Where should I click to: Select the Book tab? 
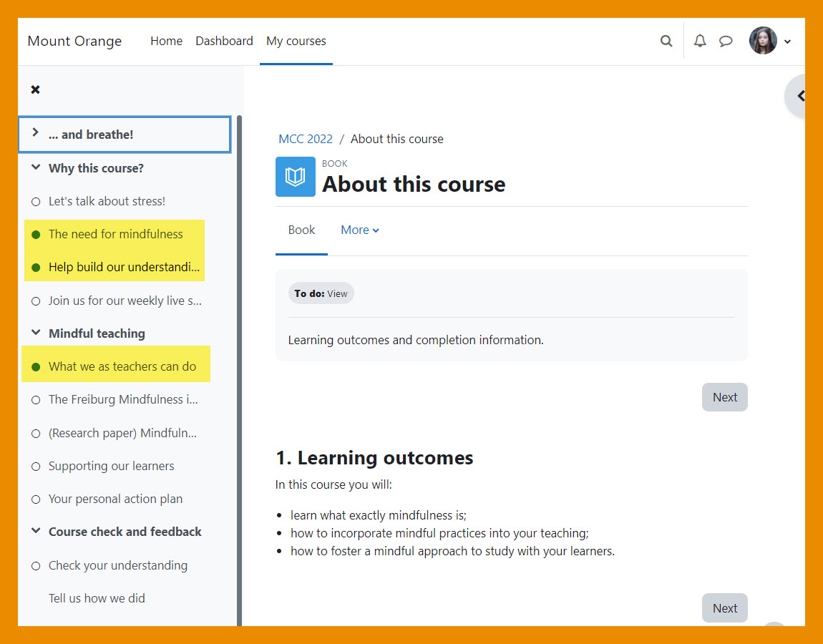301,230
